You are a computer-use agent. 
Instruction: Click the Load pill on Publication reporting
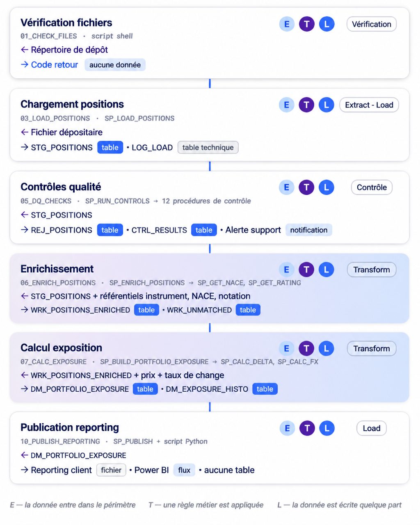(x=372, y=428)
